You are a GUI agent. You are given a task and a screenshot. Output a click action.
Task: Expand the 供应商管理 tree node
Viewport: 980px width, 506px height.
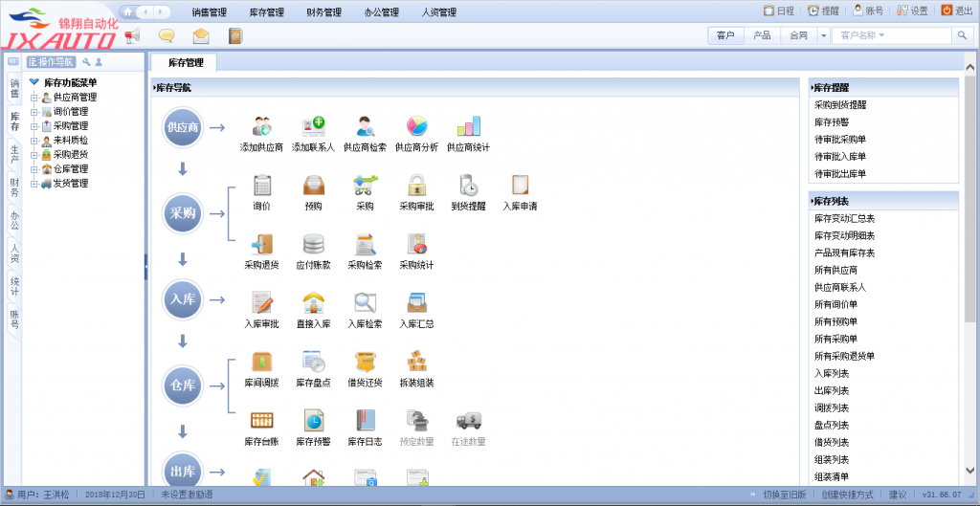(x=34, y=98)
